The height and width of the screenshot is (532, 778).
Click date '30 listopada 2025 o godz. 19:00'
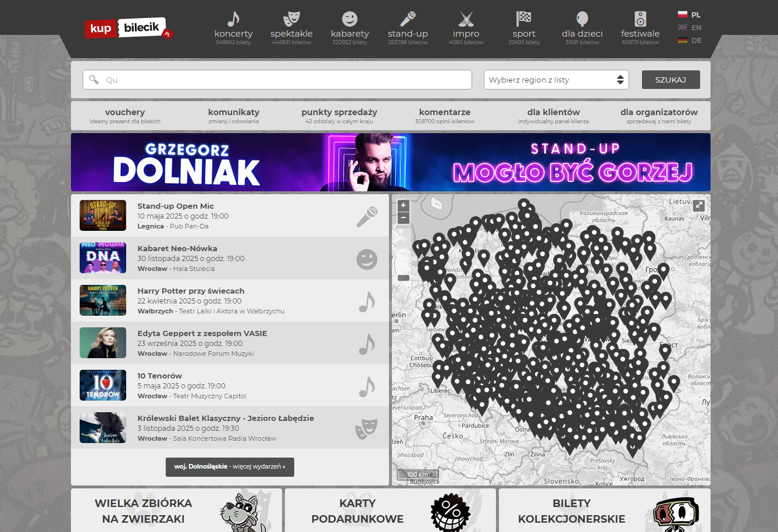[x=191, y=259]
